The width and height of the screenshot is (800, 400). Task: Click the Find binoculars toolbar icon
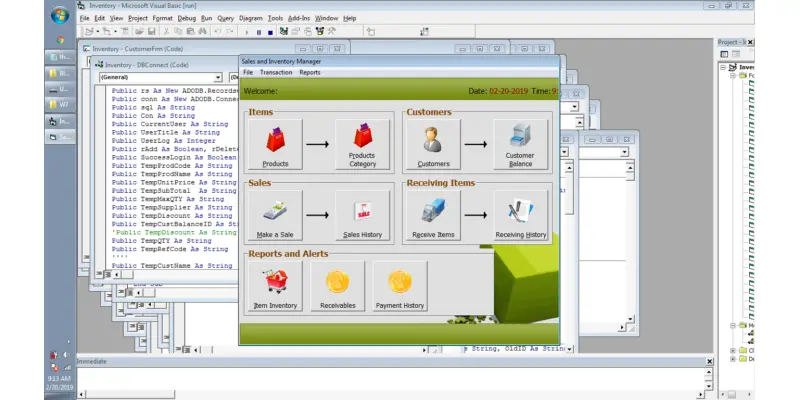203,32
